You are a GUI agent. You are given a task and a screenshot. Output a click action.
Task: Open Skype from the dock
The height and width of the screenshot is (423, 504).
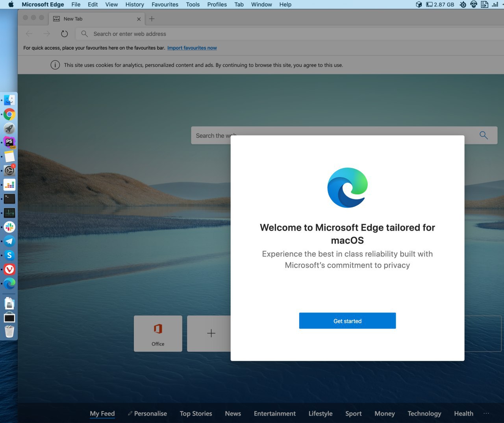[9, 255]
